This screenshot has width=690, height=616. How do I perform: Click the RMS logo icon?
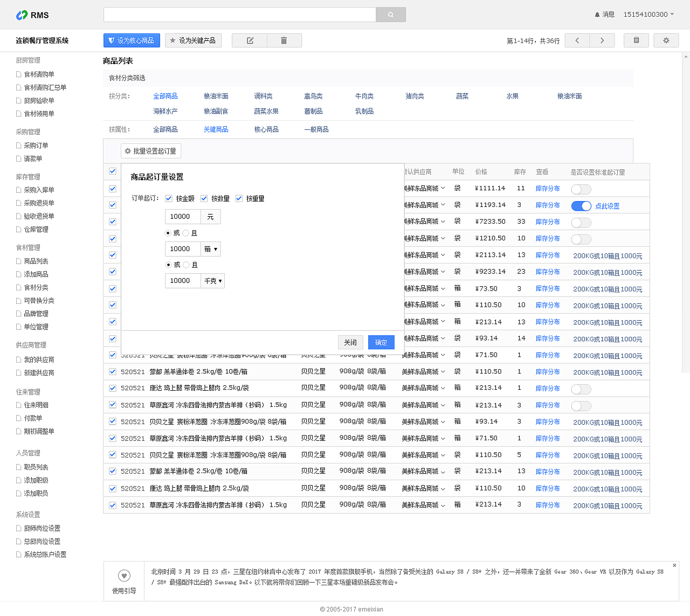pyautogui.click(x=22, y=15)
